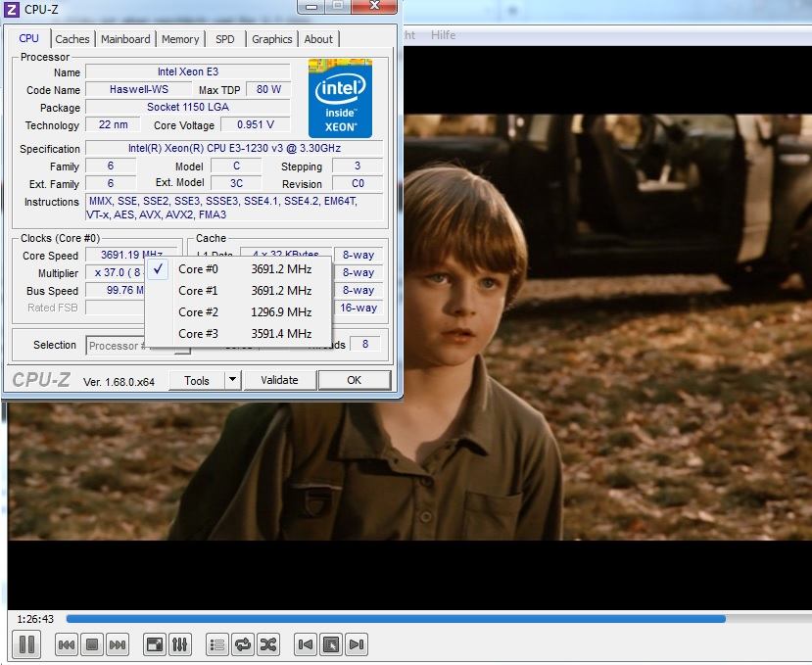Viewport: 812px width, 665px height.
Task: Click the Intel Inside Xeon logo
Action: pos(340,98)
